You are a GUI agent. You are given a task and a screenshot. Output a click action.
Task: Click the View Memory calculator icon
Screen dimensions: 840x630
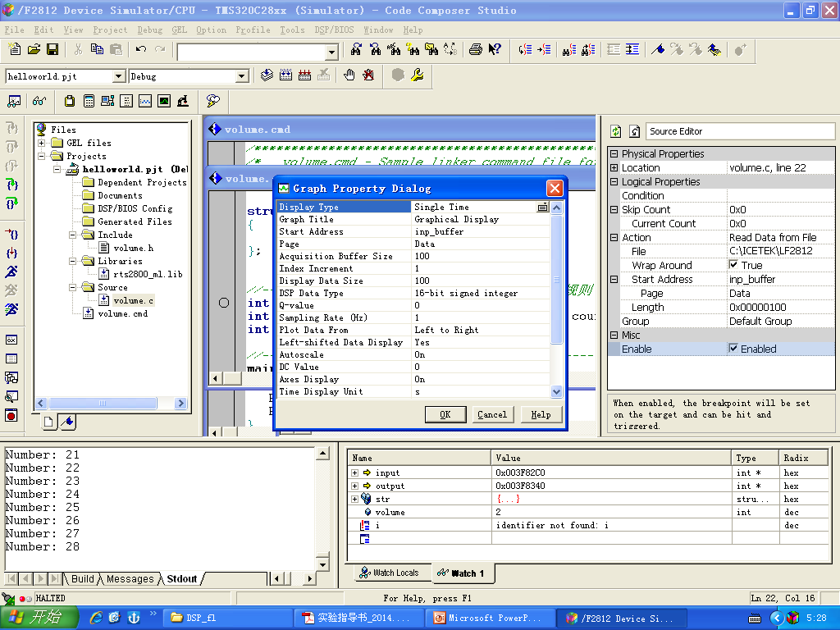[x=89, y=101]
